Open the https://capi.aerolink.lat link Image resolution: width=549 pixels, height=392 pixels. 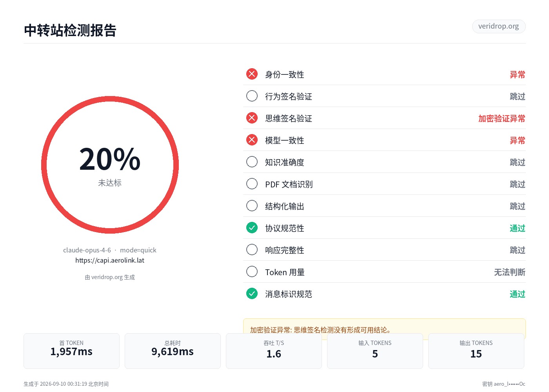pos(110,260)
